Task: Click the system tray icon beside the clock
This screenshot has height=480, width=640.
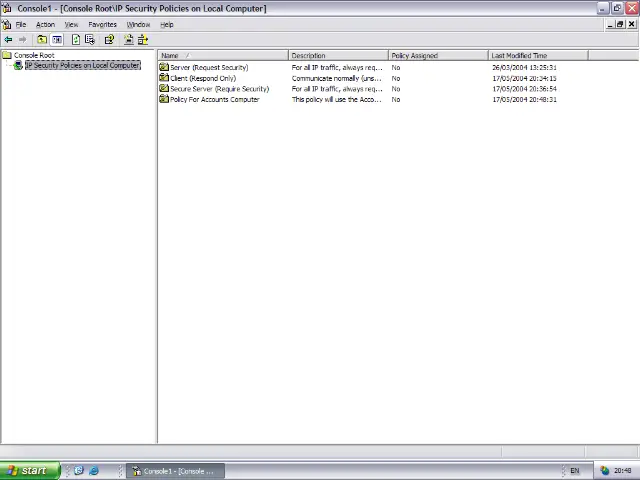Action: (x=604, y=471)
